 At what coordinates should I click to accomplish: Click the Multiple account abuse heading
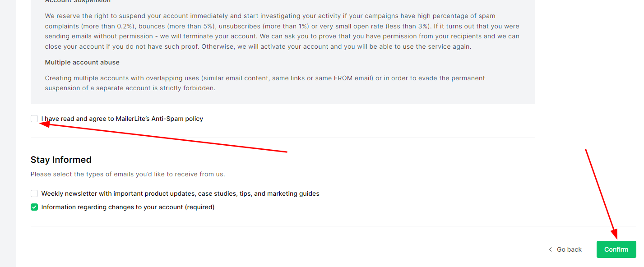82,62
